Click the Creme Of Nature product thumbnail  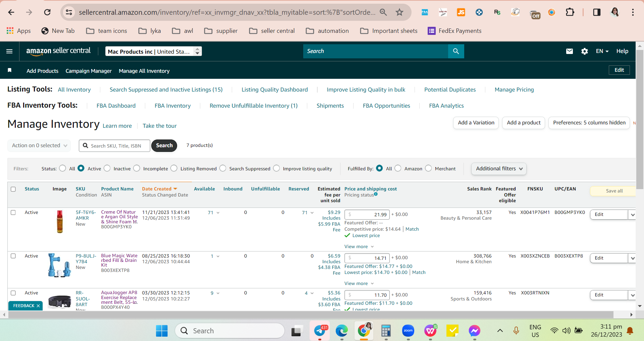[60, 222]
